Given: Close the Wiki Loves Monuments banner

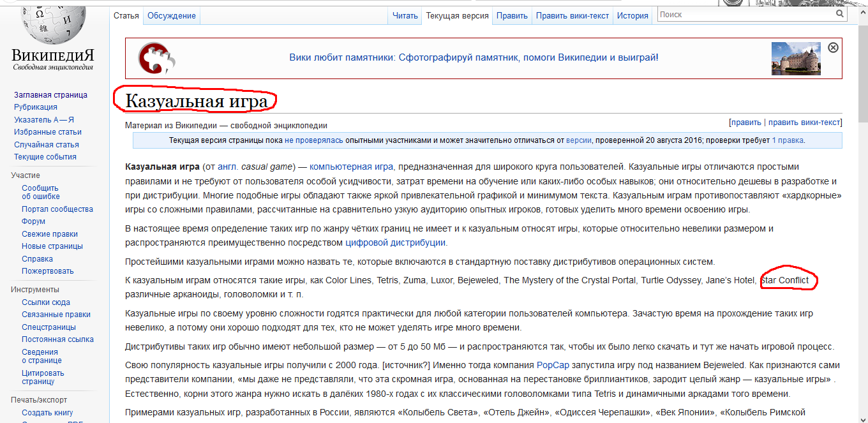Looking at the screenshot, I should click(833, 47).
